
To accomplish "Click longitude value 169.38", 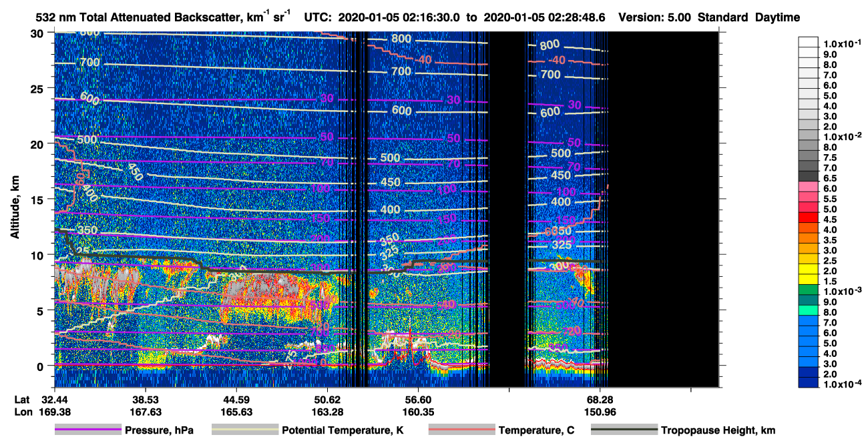I will [54, 412].
